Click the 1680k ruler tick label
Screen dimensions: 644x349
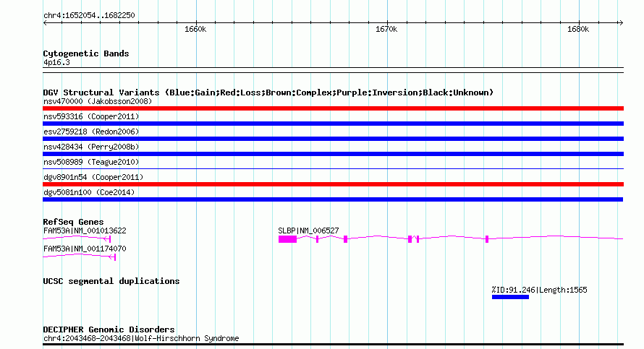(x=578, y=29)
